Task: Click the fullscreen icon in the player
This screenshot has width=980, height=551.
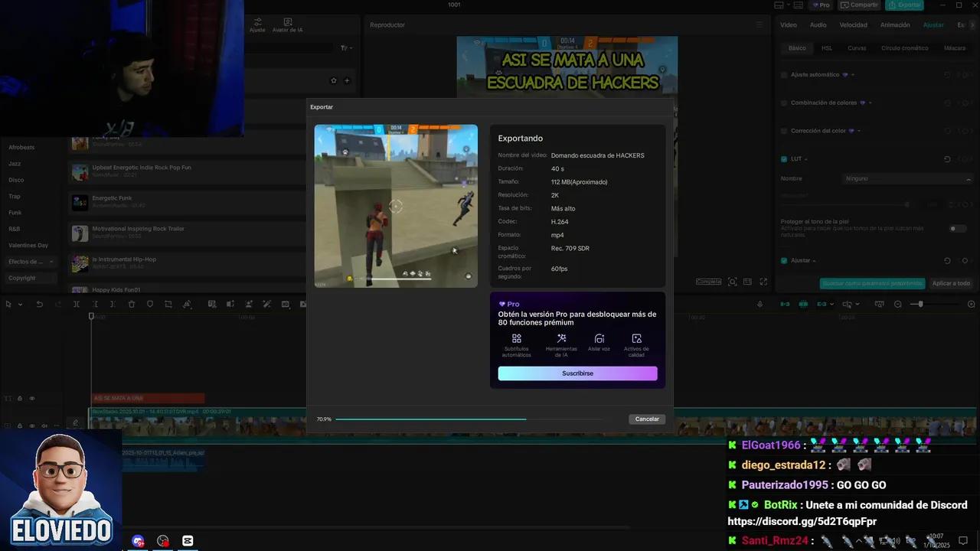Action: point(763,282)
